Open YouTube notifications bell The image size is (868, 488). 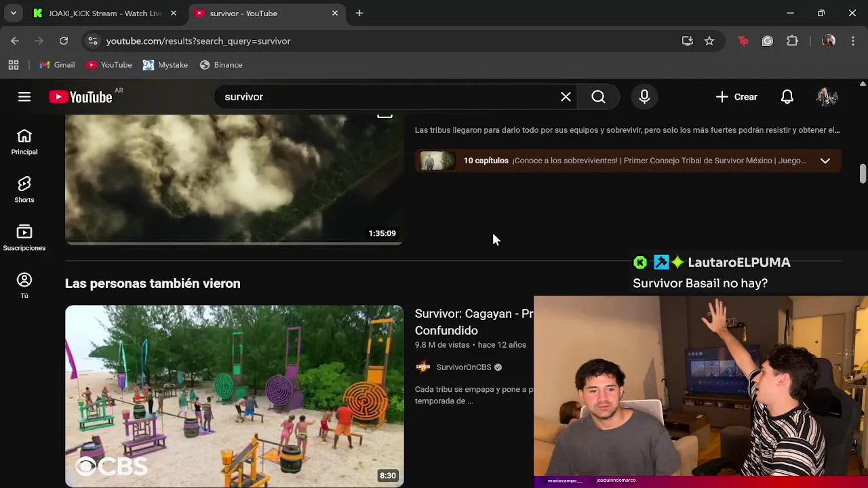(787, 97)
